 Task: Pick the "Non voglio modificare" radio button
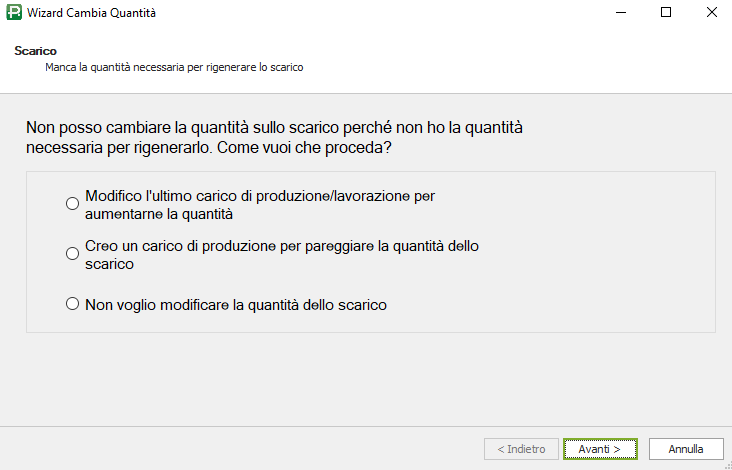(72, 304)
